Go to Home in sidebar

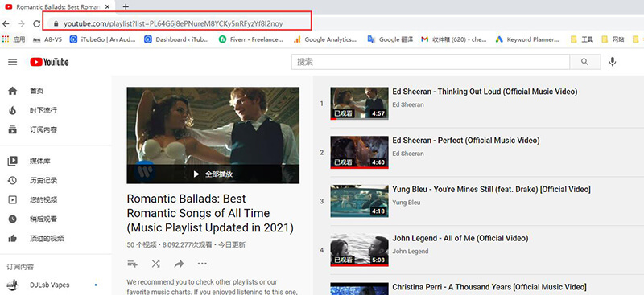click(x=13, y=91)
